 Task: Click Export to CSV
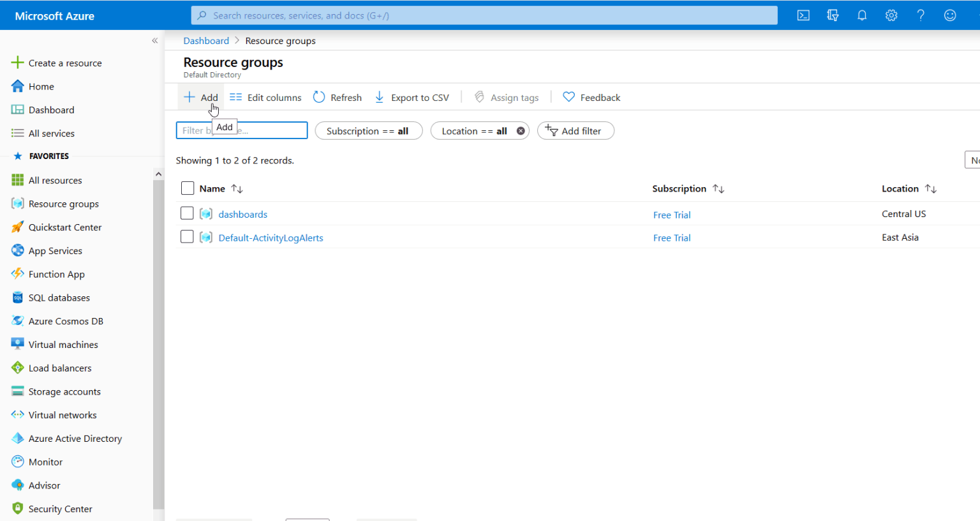(412, 97)
